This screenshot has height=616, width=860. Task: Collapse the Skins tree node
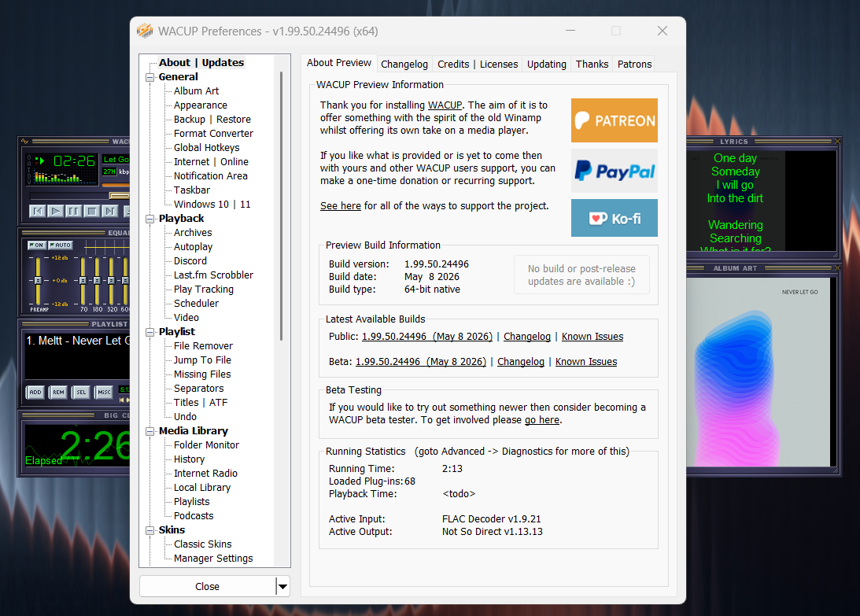pos(149,530)
